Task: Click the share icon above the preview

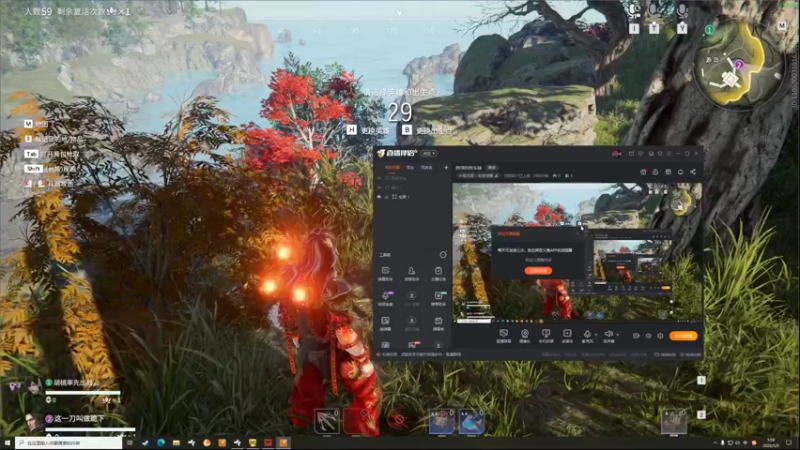Action: click(x=693, y=172)
